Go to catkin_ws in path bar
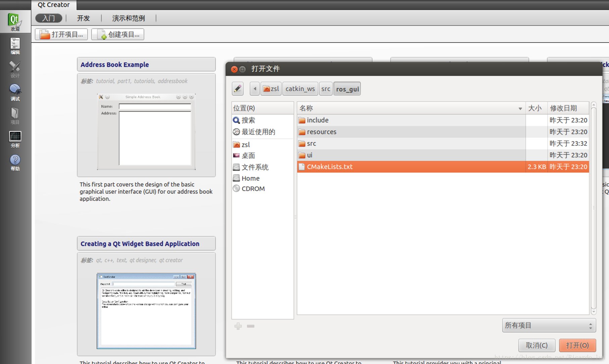This screenshot has width=609, height=364. pos(300,89)
